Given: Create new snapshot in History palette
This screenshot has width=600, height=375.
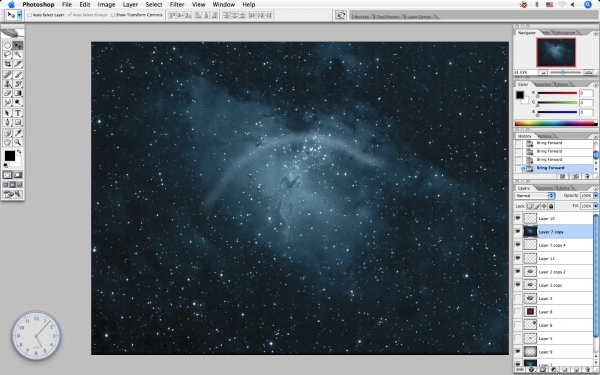Looking at the screenshot, I should click(x=576, y=176).
